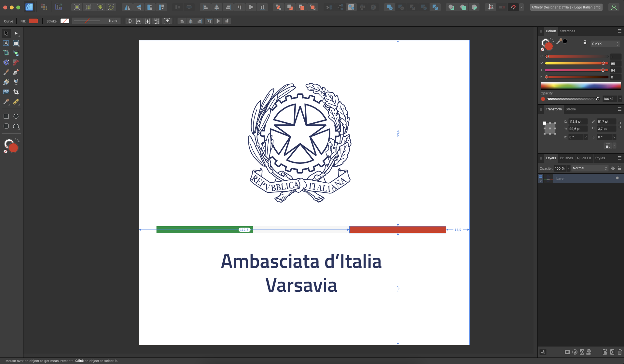The image size is (624, 364).
Task: Switch to the Export persona icon
Action: click(x=59, y=7)
